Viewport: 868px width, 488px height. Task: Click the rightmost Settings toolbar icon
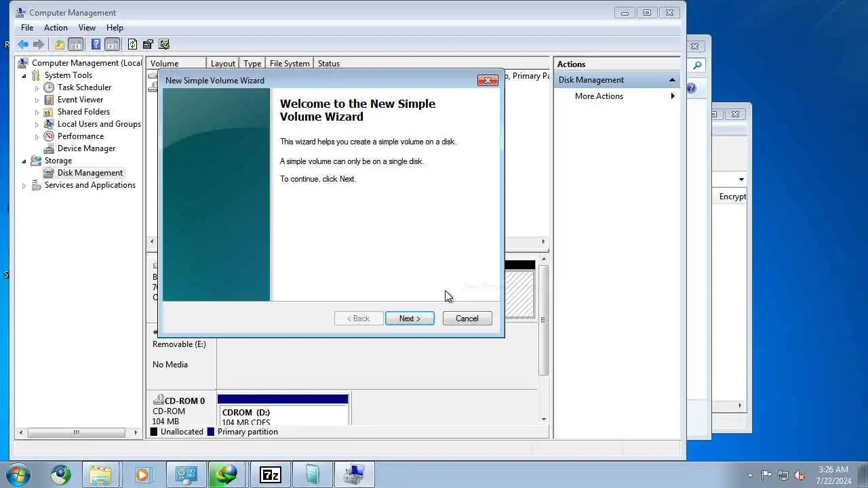point(164,45)
